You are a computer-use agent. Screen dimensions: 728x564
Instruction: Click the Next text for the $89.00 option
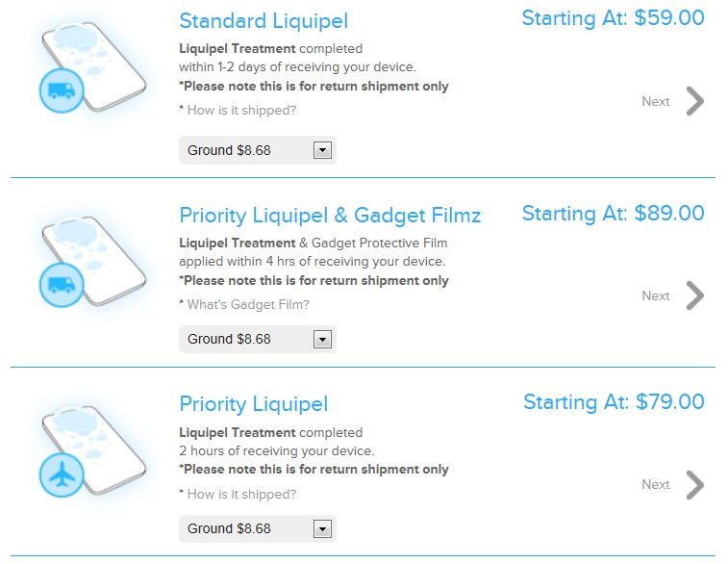(x=656, y=295)
